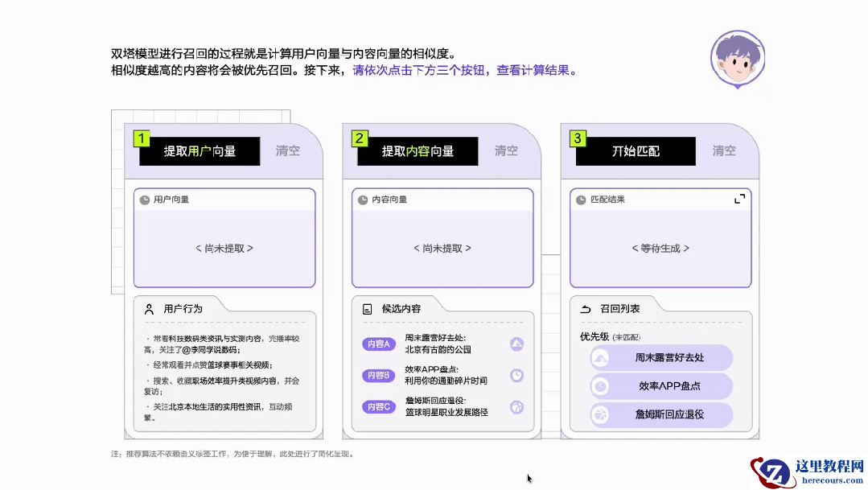Click the clock icon beside 用户向量
The width and height of the screenshot is (868, 490).
tap(145, 200)
